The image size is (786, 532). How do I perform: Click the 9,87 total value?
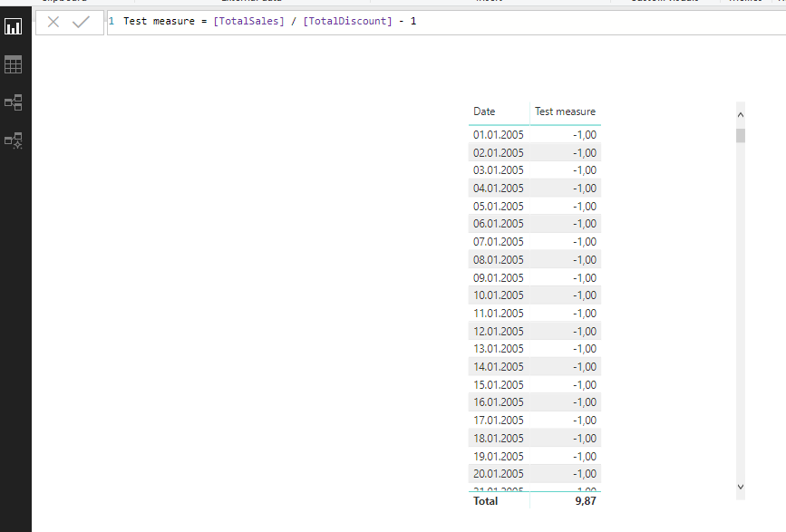tap(586, 501)
